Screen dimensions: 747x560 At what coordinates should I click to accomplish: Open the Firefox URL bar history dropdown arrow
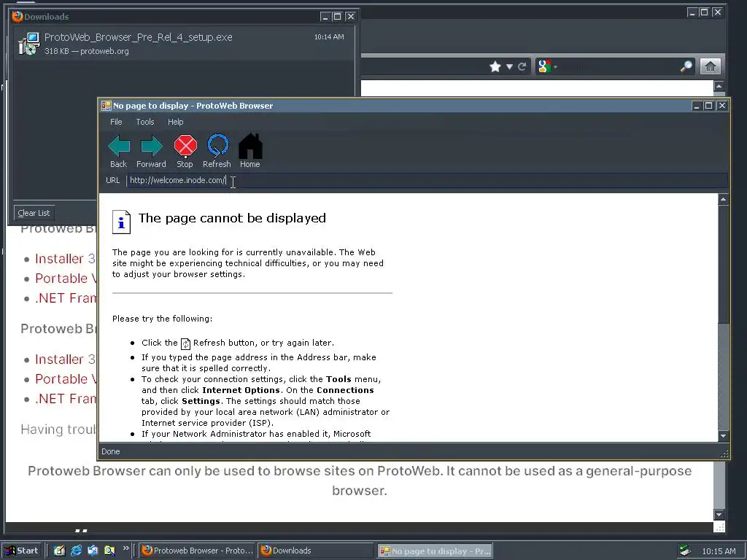(x=509, y=66)
